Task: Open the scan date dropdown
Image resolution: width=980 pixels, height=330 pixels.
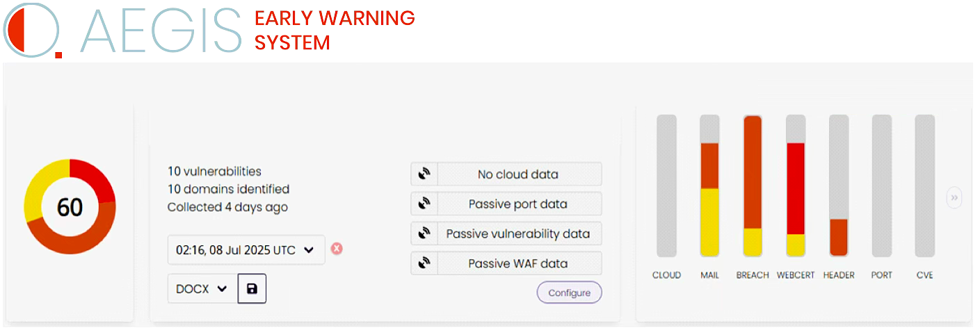Action: click(x=246, y=250)
